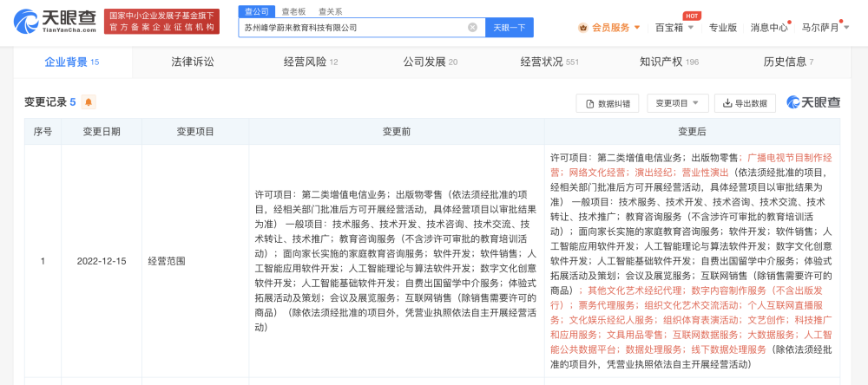868x385 pixels.
Task: Click the 数据纠错 button
Action: tap(608, 103)
